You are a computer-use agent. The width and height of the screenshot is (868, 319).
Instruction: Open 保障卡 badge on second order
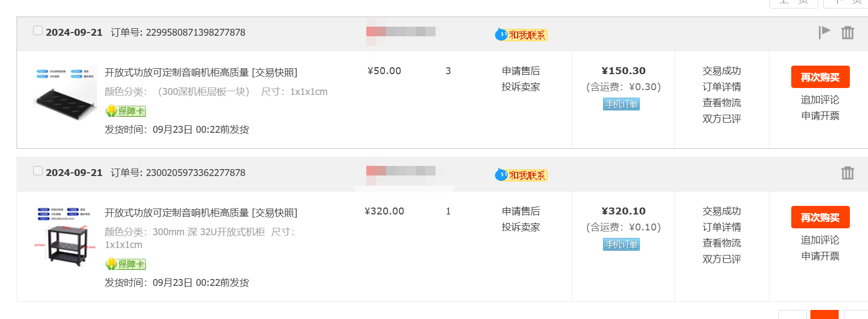point(126,264)
